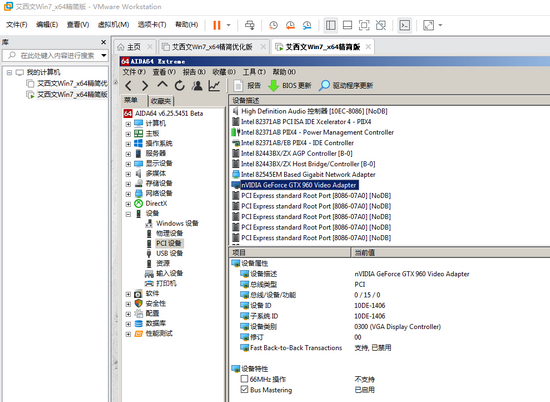Image resolution: width=550 pixels, height=402 pixels.
Task: Open the stretch display dropdown arrow
Action: [440, 25]
